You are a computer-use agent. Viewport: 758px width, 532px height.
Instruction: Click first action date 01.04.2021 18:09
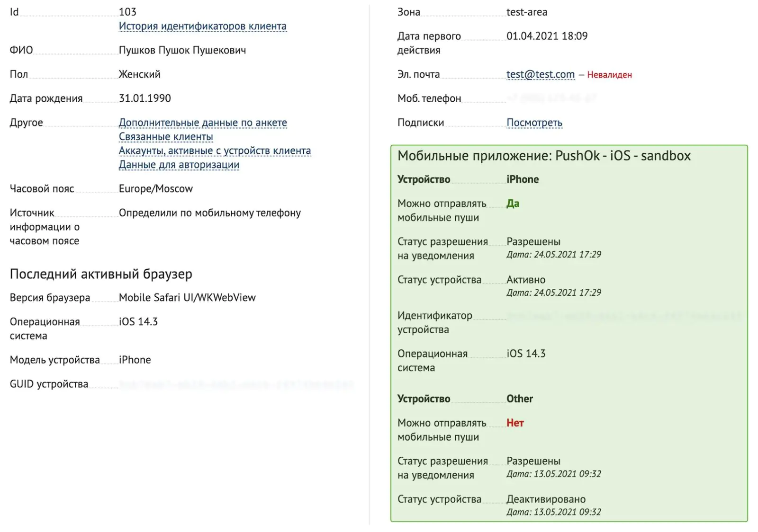547,36
